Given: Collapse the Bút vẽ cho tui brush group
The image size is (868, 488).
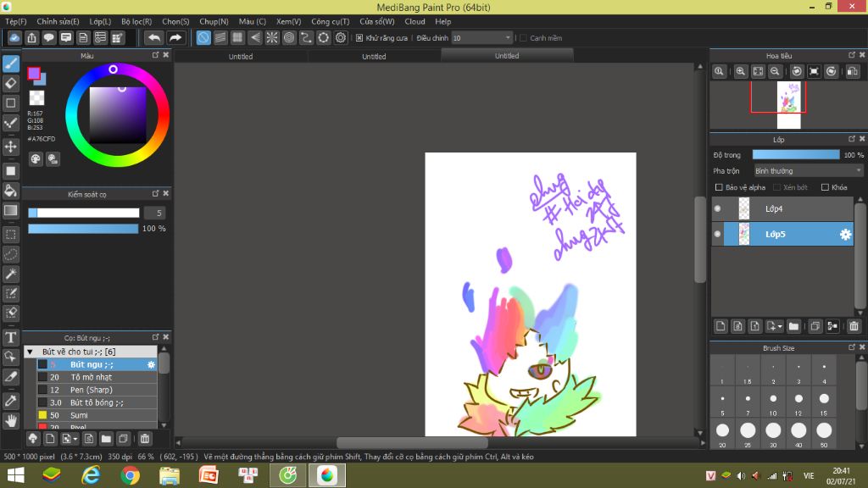Looking at the screenshot, I should click(31, 352).
